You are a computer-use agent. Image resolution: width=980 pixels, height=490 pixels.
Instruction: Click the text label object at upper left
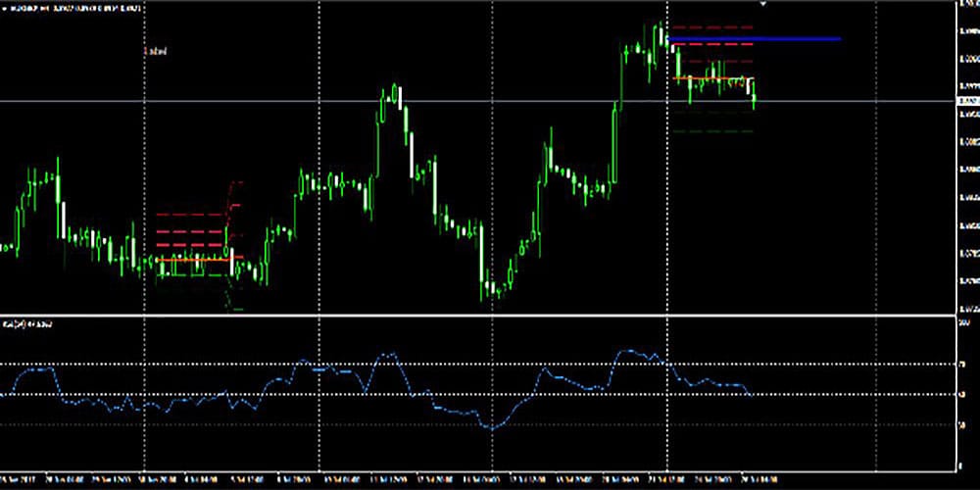click(155, 51)
